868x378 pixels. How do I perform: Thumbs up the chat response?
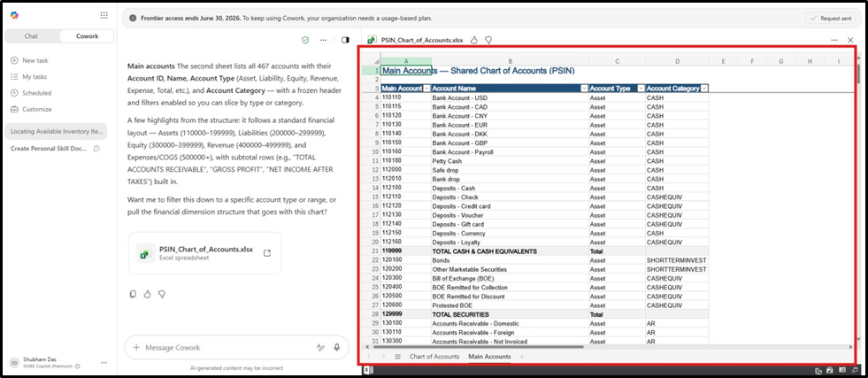(x=147, y=294)
